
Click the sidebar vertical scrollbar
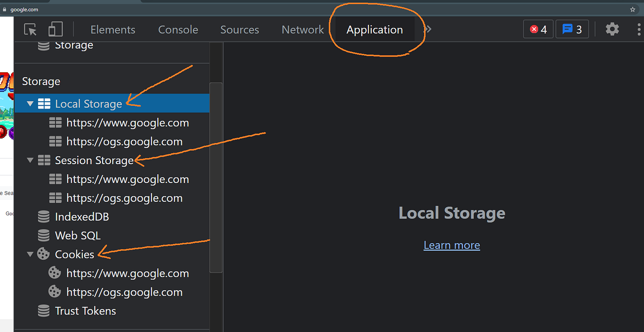pos(216,177)
